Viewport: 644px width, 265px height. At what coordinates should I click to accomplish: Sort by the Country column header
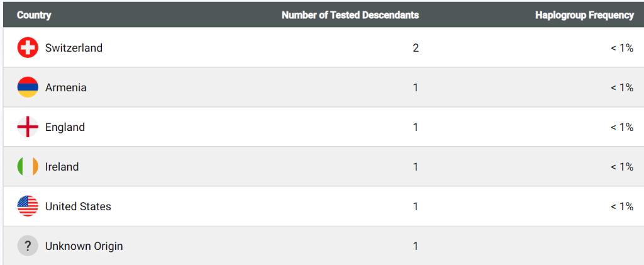(34, 15)
